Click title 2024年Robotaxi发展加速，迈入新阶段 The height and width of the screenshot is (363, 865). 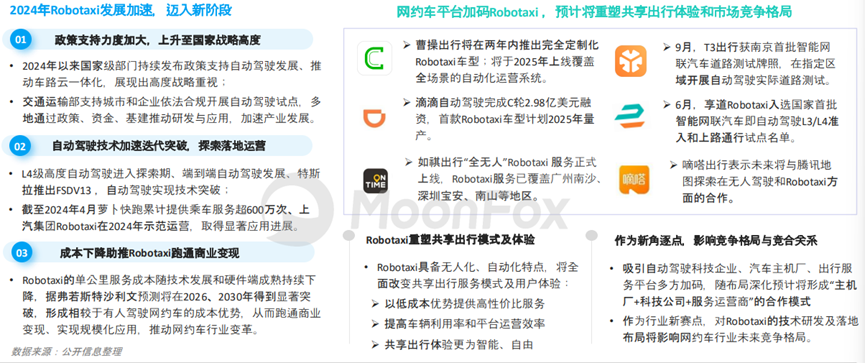(121, 10)
